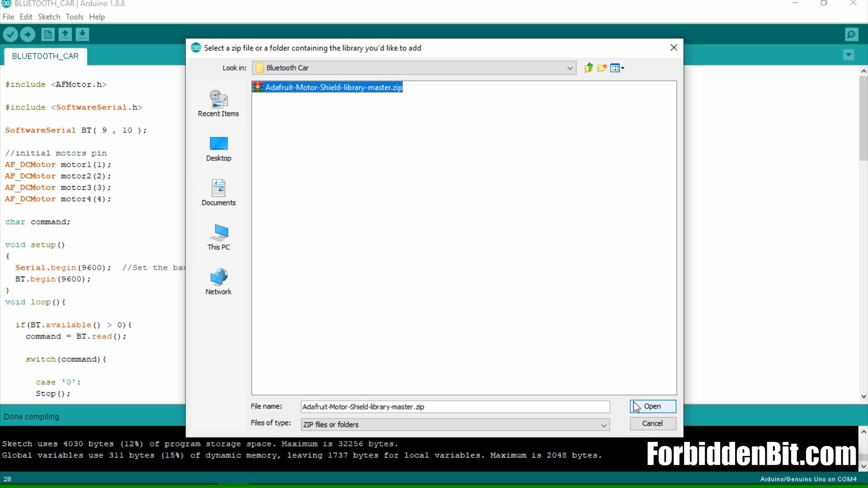Viewport: 868px width, 488px height.
Task: Open the Sketch menu
Action: click(x=49, y=17)
